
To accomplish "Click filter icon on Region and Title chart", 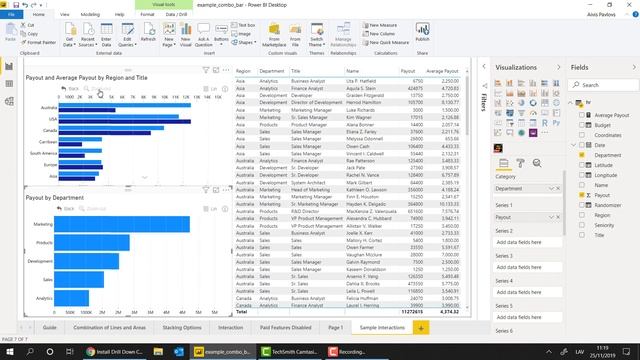I will 206,70.
